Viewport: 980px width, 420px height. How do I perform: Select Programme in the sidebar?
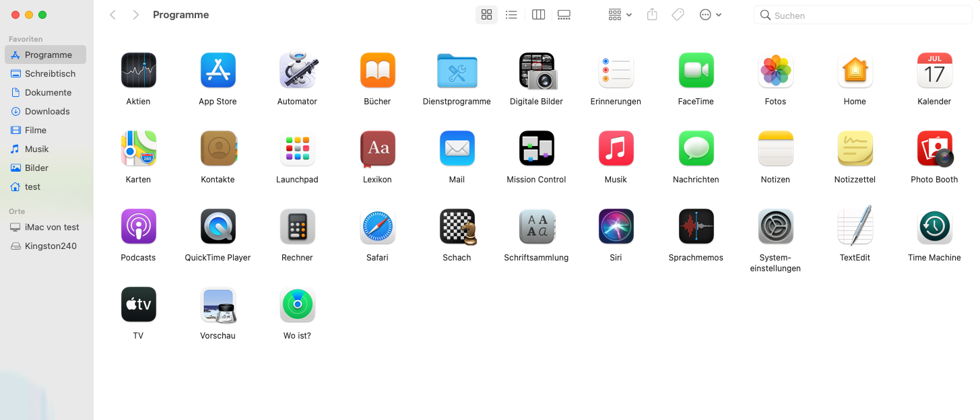45,55
